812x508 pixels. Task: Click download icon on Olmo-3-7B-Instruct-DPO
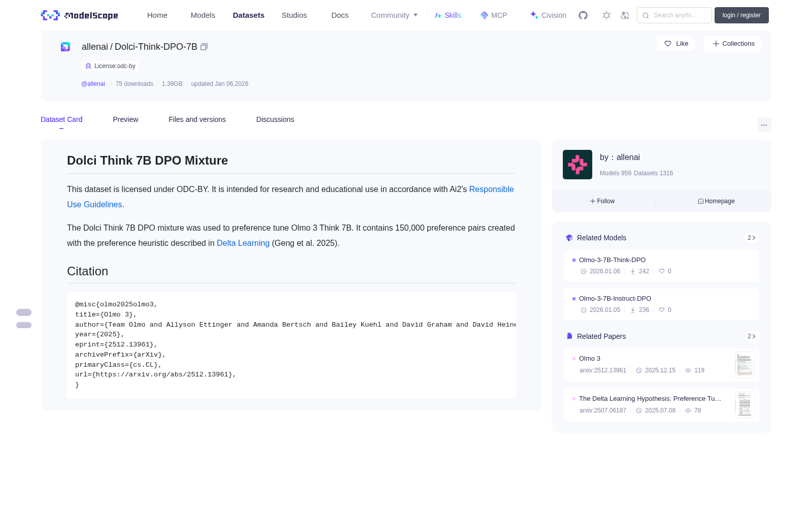pos(633,310)
